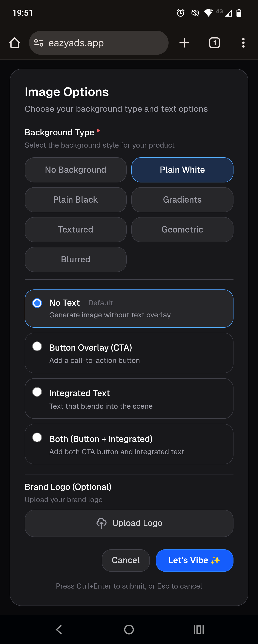Pick the Blurred background style
The height and width of the screenshot is (644, 258).
click(x=75, y=259)
